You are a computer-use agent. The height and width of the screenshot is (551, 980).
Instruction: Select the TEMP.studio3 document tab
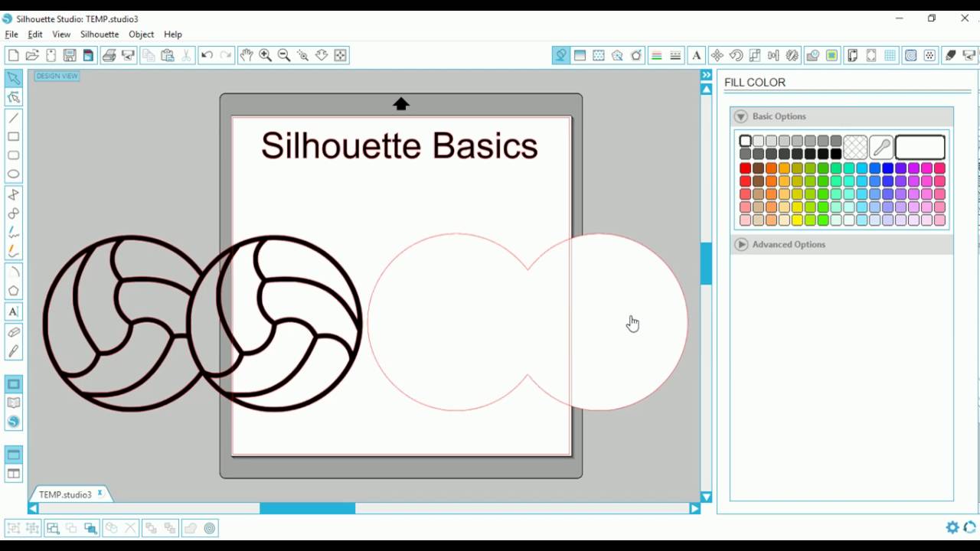pyautogui.click(x=65, y=494)
